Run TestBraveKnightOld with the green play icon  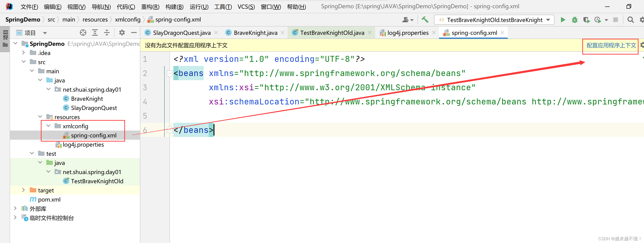point(563,20)
